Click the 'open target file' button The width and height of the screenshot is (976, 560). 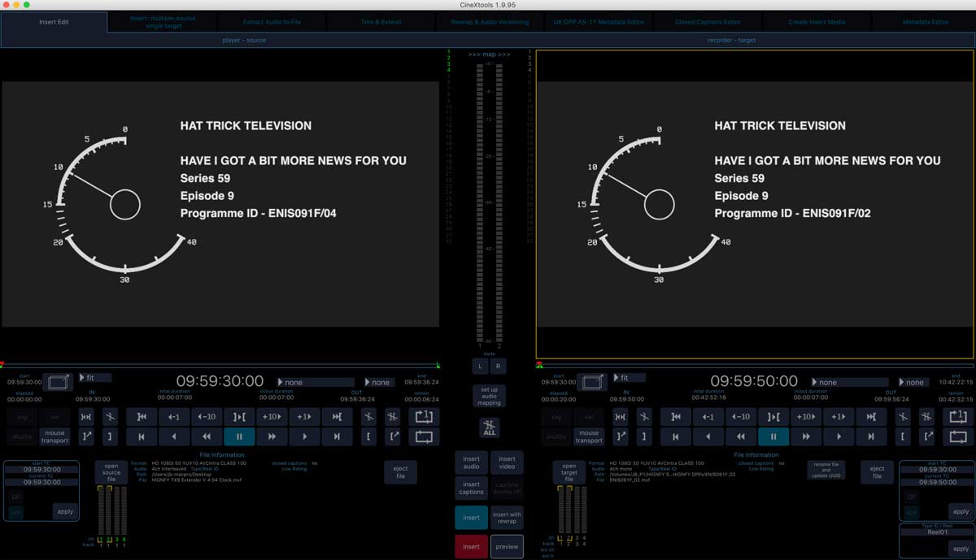click(x=569, y=472)
